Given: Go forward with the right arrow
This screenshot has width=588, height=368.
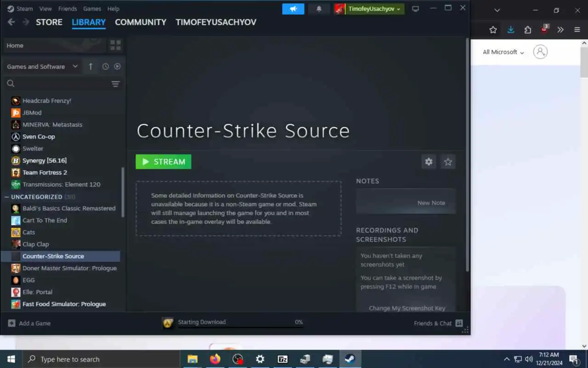Looking at the screenshot, I should point(26,22).
